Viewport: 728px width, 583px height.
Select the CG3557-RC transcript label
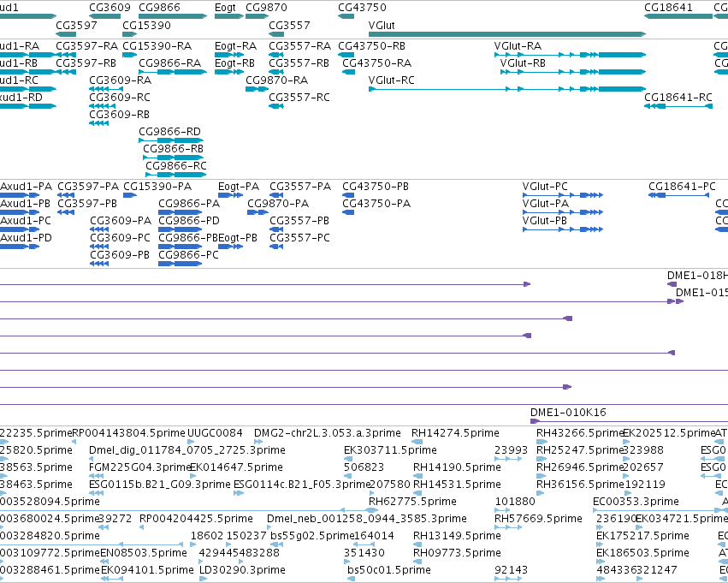pos(299,98)
